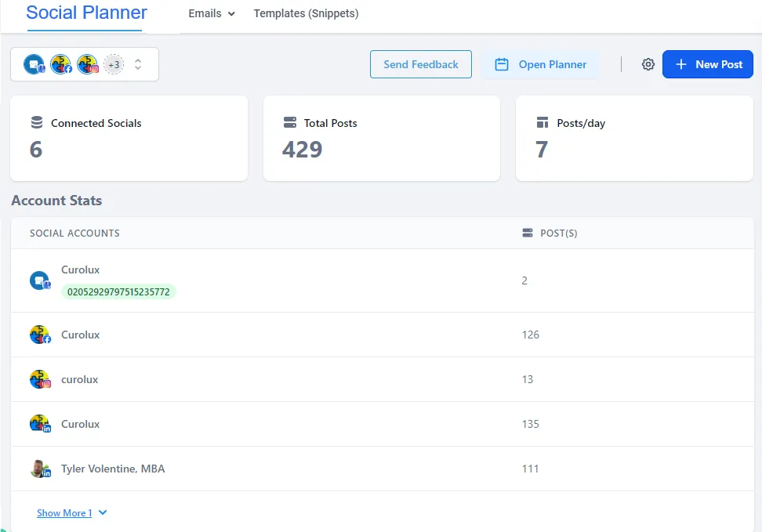Click the Open Planner button
The height and width of the screenshot is (532, 762).
(x=540, y=64)
